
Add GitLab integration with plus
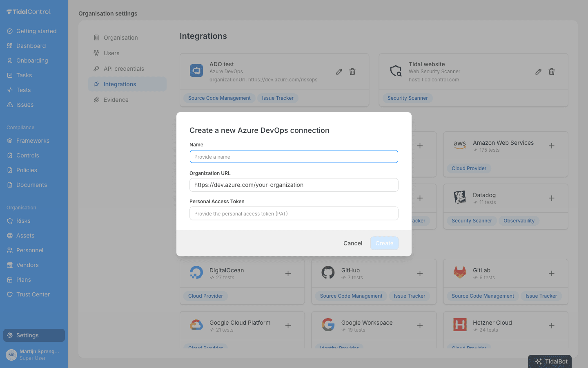(x=552, y=274)
